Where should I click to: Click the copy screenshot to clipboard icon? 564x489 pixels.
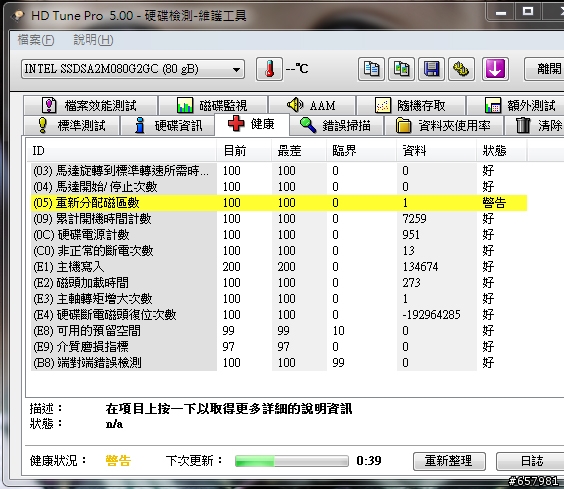tap(401, 69)
